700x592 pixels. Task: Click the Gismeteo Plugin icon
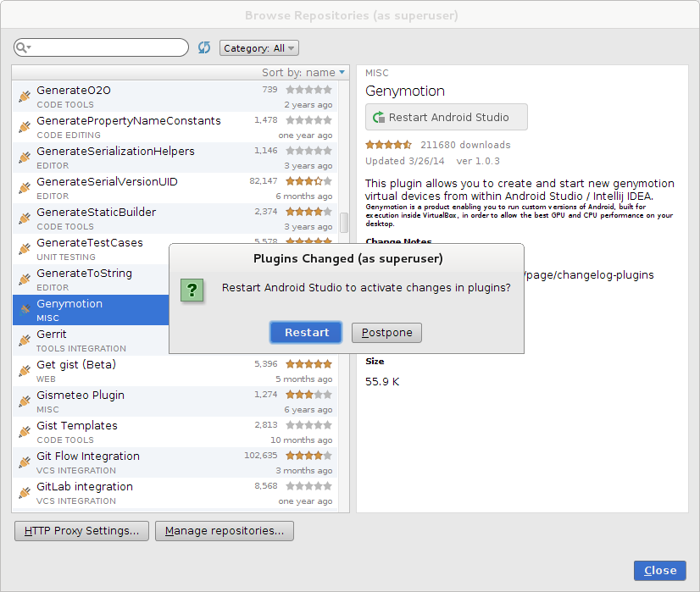tap(25, 401)
